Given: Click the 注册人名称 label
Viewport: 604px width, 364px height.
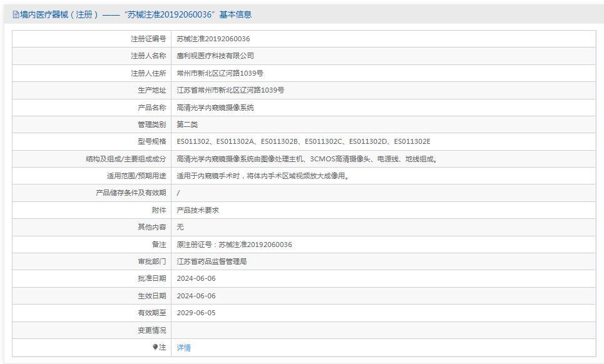Looking at the screenshot, I should 148,56.
